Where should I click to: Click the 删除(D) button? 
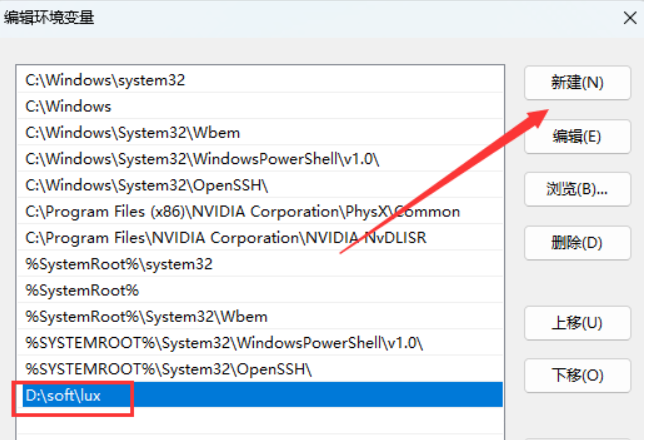577,242
